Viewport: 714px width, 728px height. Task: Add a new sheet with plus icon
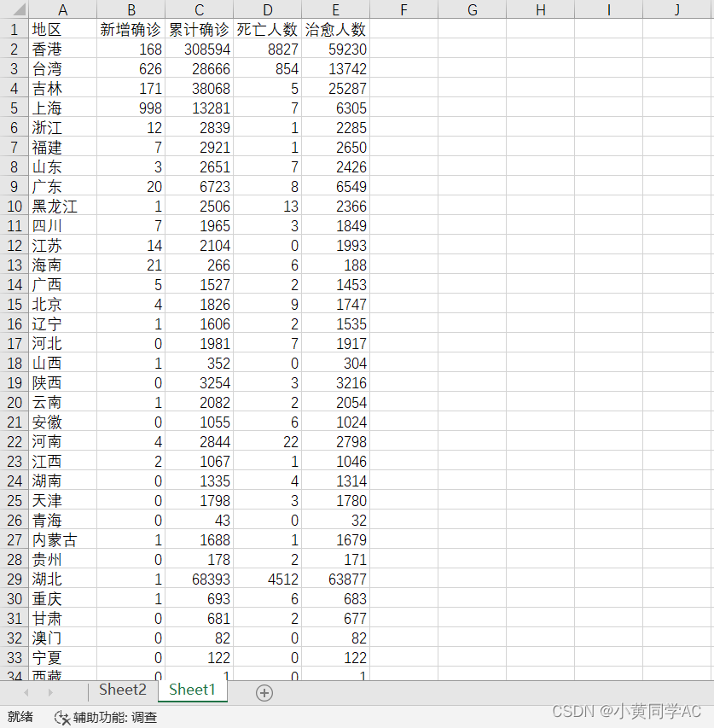click(264, 693)
